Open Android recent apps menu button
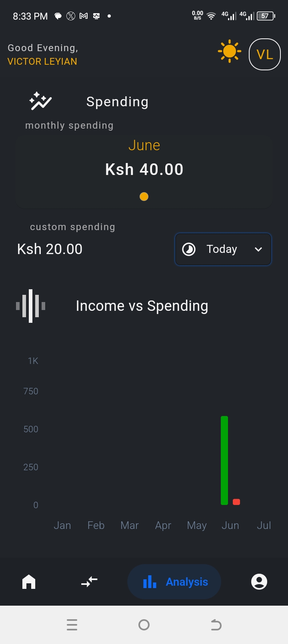Viewport: 288px width, 644px height. [x=72, y=625]
